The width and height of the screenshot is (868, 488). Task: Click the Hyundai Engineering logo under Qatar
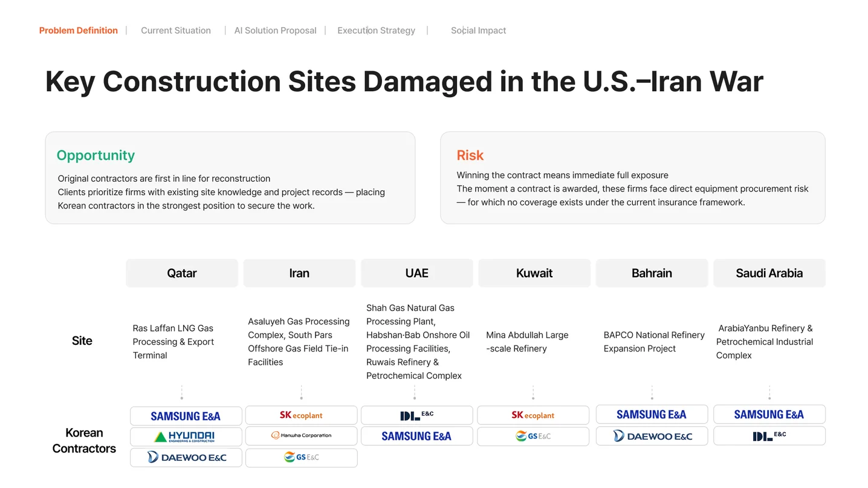[186, 436]
